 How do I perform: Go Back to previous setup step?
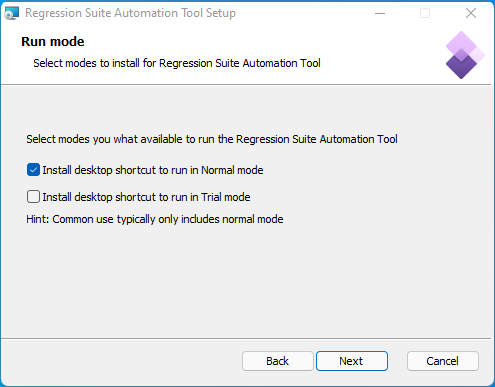[x=278, y=361]
